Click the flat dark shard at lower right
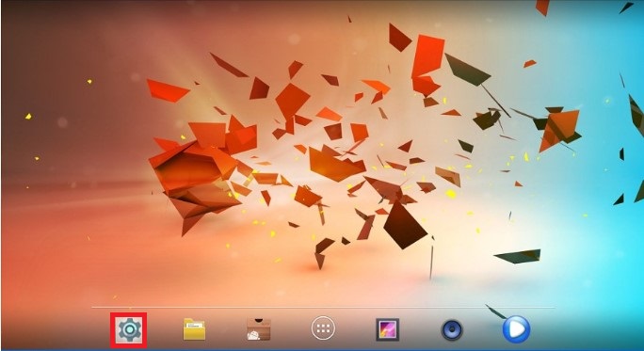The width and height of the screenshot is (644, 351). pyautogui.click(x=519, y=256)
